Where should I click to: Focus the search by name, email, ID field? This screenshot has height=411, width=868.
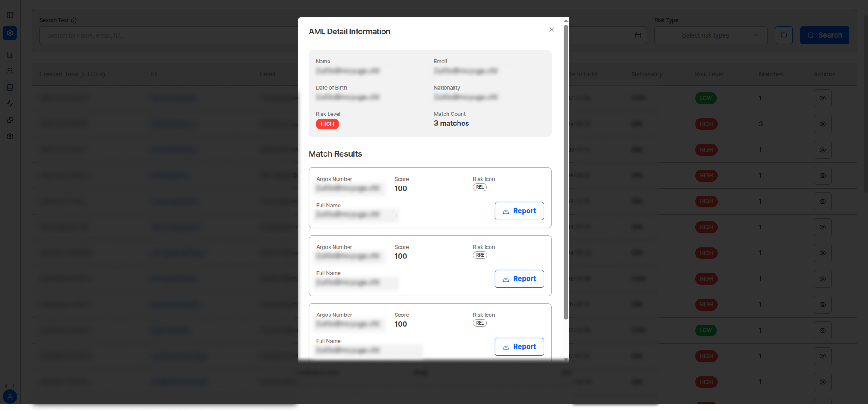tap(168, 35)
